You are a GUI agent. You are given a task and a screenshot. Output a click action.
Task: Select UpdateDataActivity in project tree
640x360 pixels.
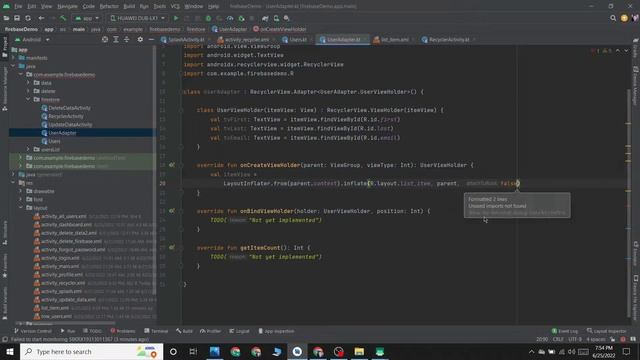(x=70, y=124)
